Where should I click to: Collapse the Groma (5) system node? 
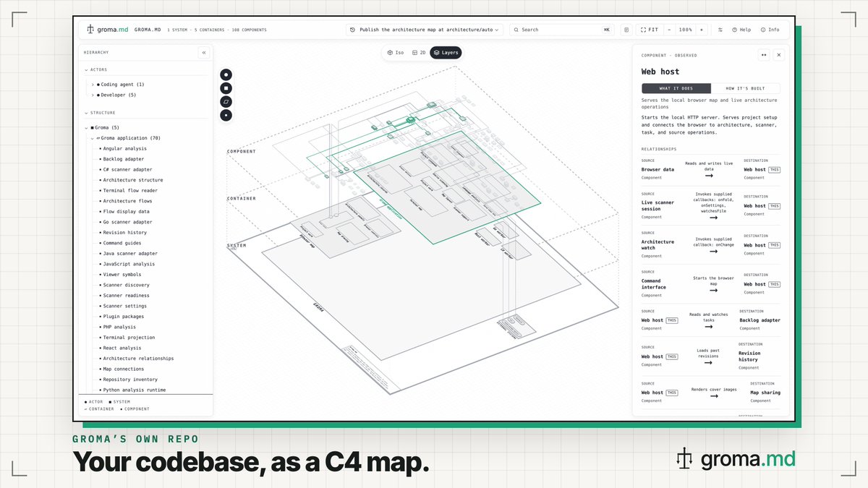(87, 127)
